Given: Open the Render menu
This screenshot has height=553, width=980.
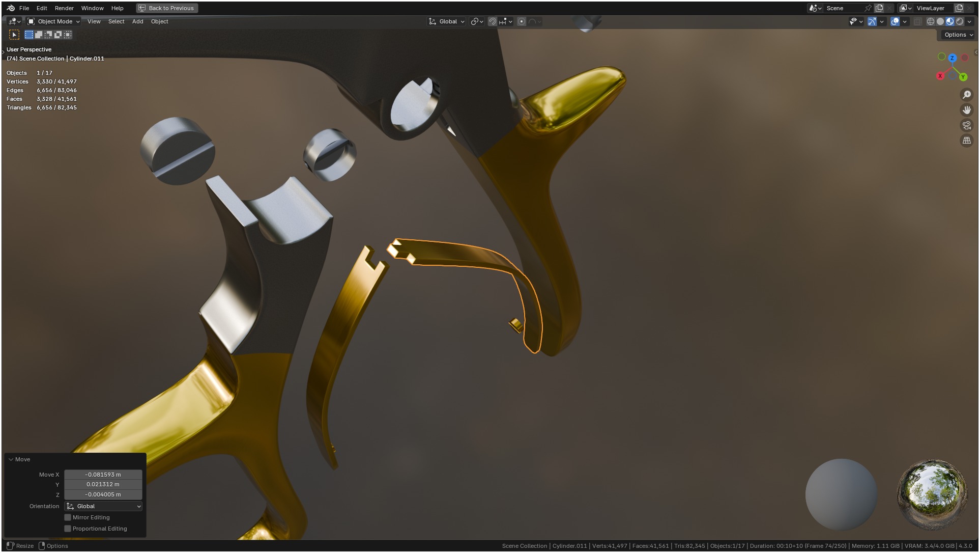Looking at the screenshot, I should [x=64, y=8].
